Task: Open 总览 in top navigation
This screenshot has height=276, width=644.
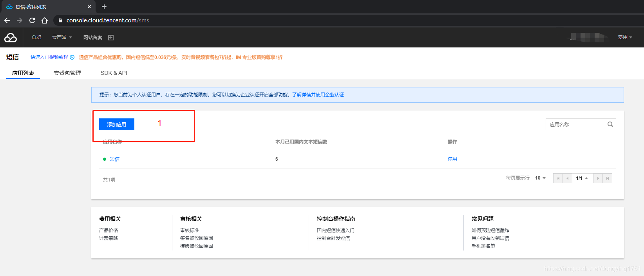Action: coord(36,37)
